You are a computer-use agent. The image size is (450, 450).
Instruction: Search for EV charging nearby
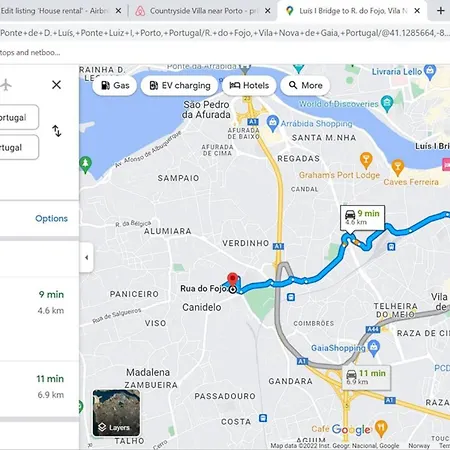179,85
